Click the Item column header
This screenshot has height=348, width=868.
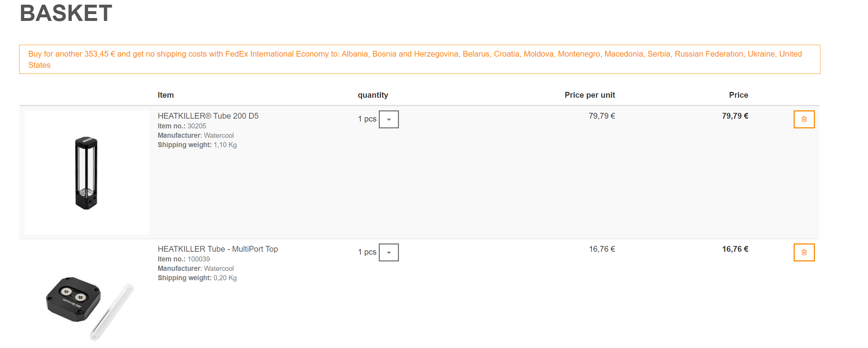coord(166,95)
